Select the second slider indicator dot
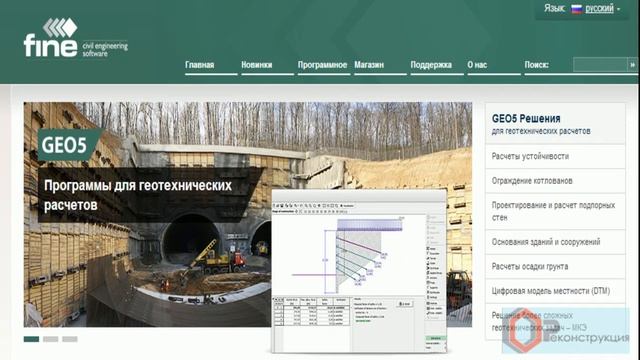 coord(51,339)
